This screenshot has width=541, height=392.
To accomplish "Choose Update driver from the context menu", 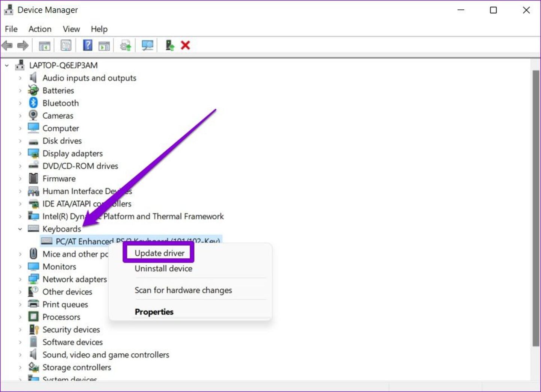I will (158, 253).
